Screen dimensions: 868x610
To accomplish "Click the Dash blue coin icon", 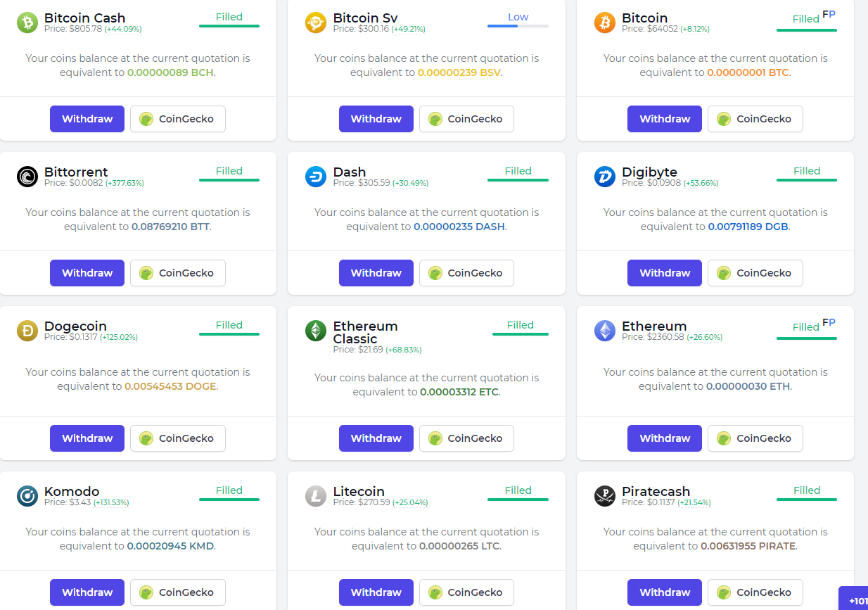I will tap(316, 177).
